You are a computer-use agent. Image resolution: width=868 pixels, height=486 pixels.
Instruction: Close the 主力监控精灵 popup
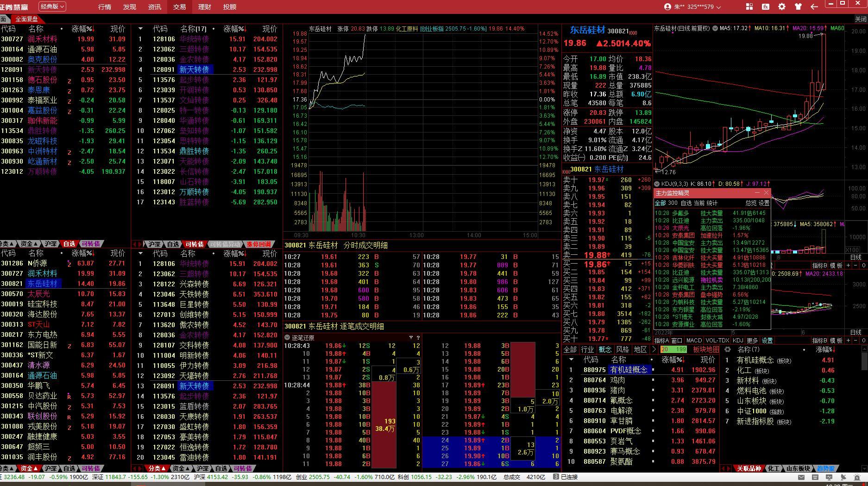point(767,193)
